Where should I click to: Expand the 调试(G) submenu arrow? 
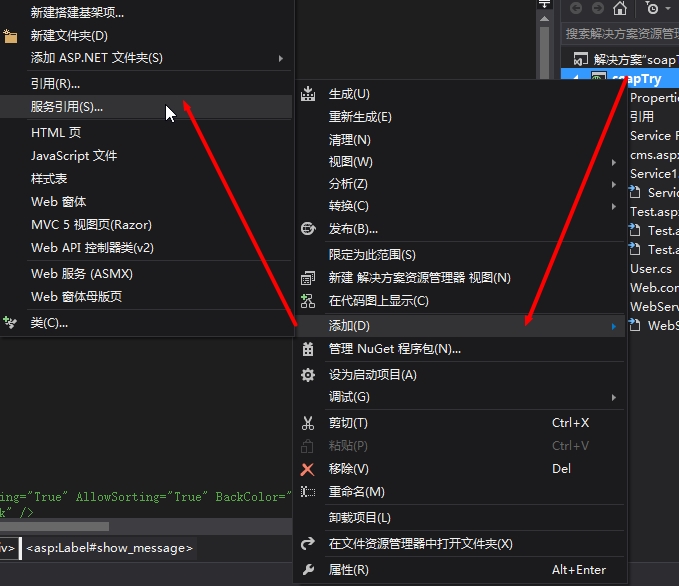point(614,397)
